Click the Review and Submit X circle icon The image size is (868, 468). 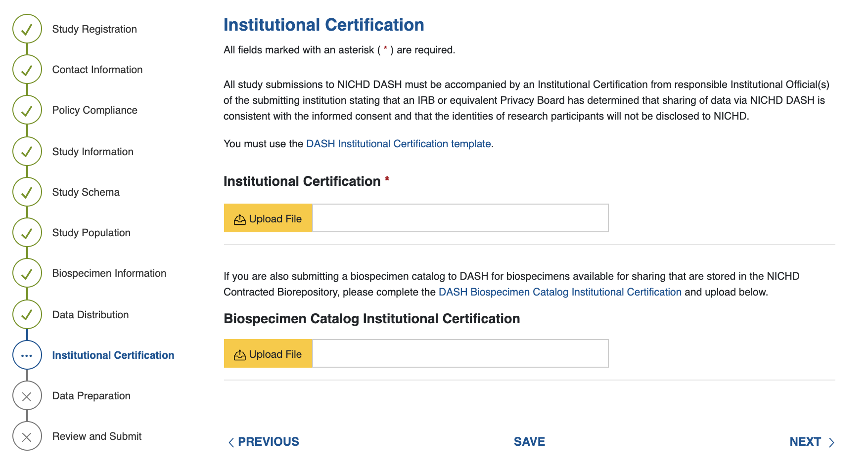[x=27, y=436]
